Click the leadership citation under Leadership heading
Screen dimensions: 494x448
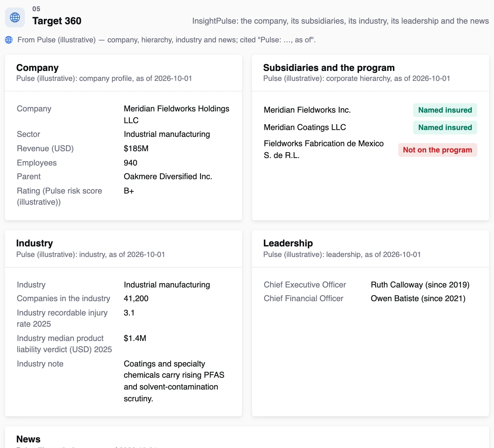(x=342, y=254)
